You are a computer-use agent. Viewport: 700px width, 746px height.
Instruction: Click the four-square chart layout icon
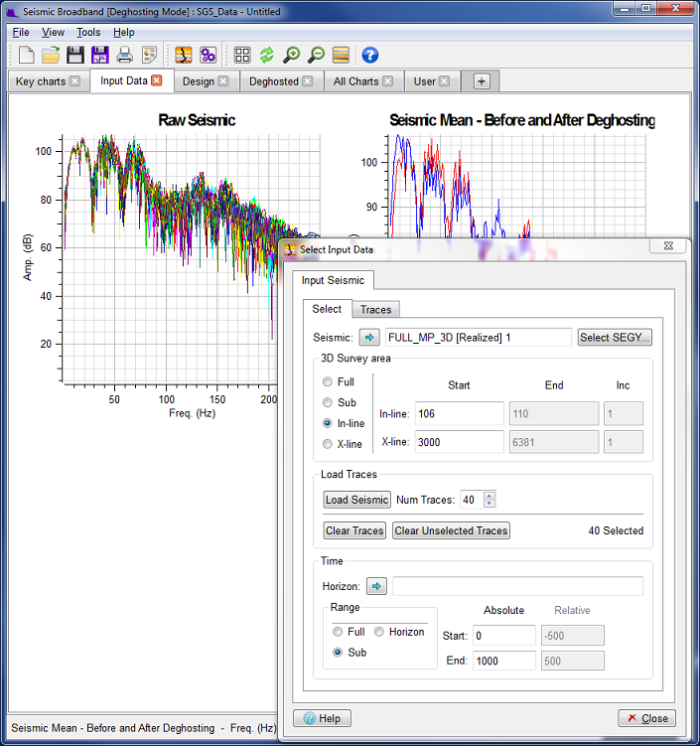coord(242,55)
